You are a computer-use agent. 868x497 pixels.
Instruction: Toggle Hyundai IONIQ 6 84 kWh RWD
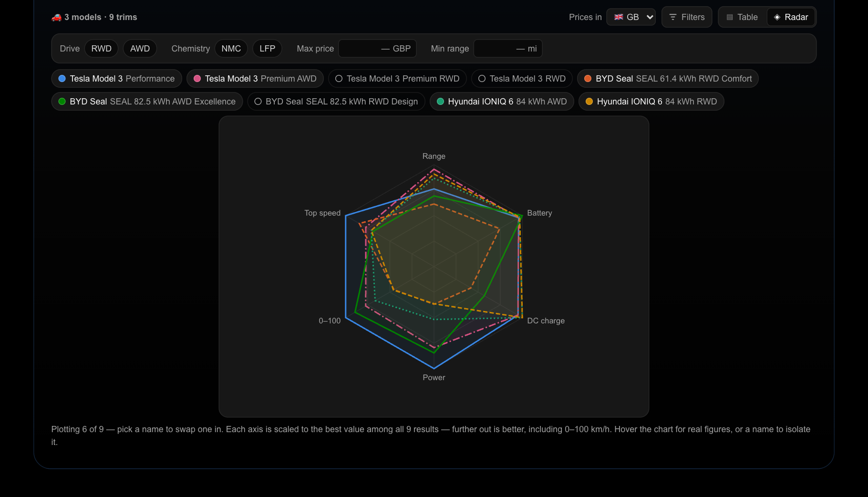coord(651,102)
